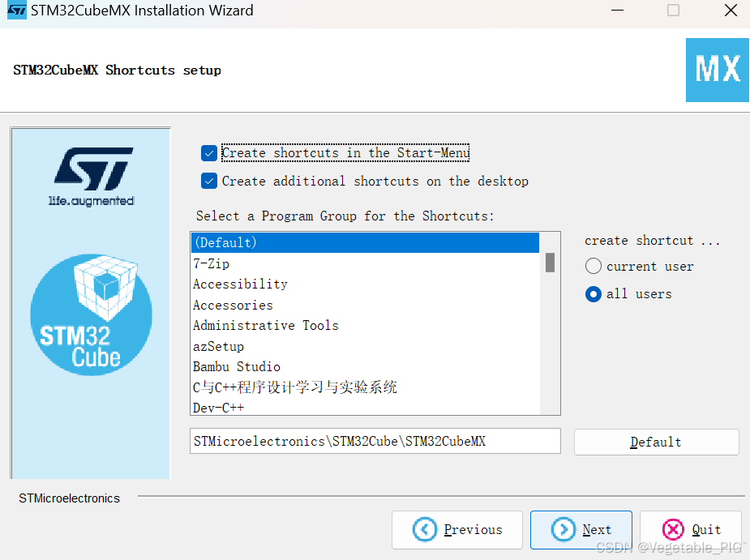Quit the installation wizard
This screenshot has height=560, width=750.
[691, 530]
